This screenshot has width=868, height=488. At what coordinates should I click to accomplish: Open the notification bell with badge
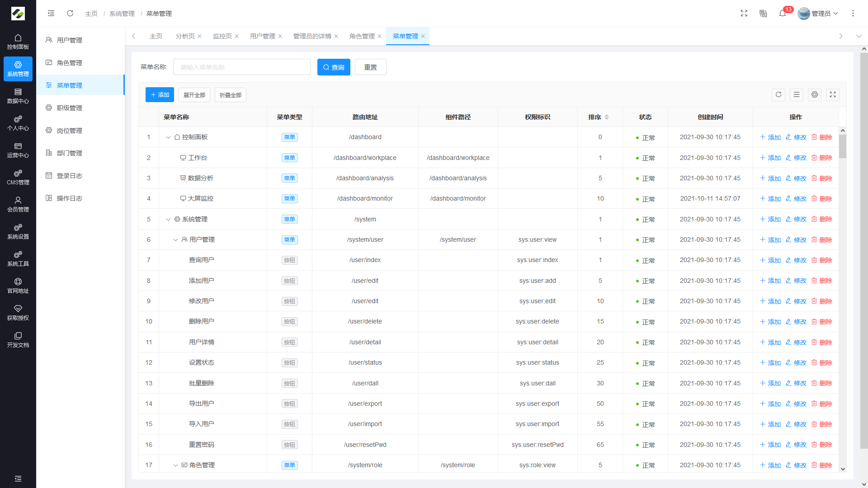pos(783,14)
